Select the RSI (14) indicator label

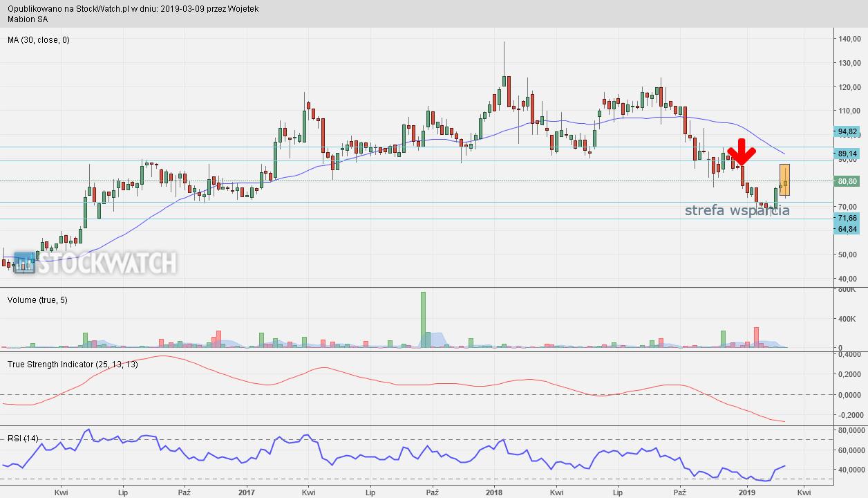coord(21,439)
